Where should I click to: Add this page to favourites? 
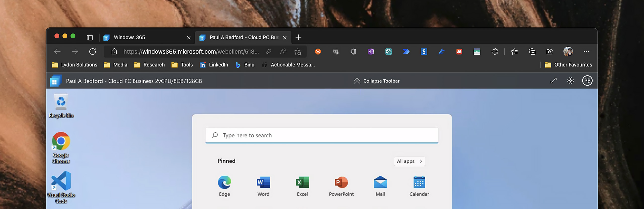(298, 52)
